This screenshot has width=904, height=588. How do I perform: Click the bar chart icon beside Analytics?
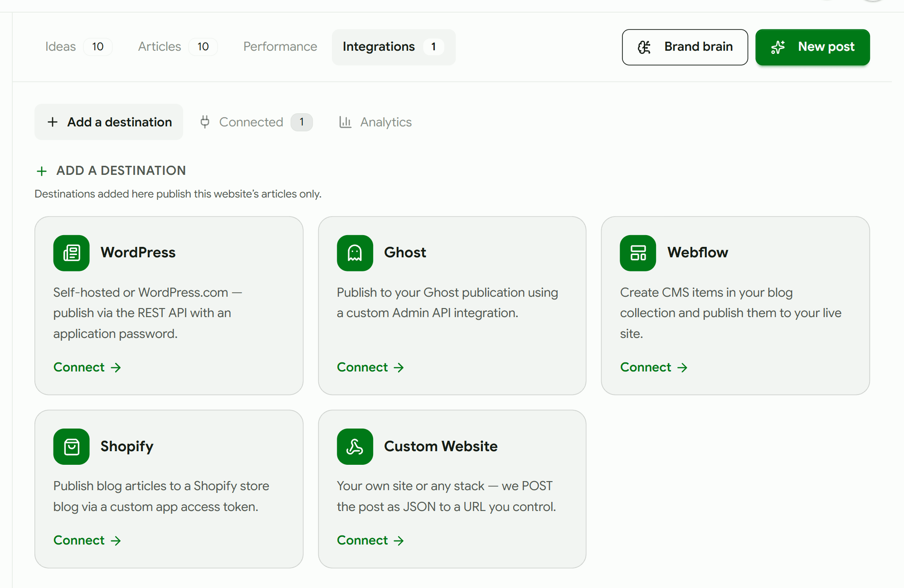click(345, 122)
